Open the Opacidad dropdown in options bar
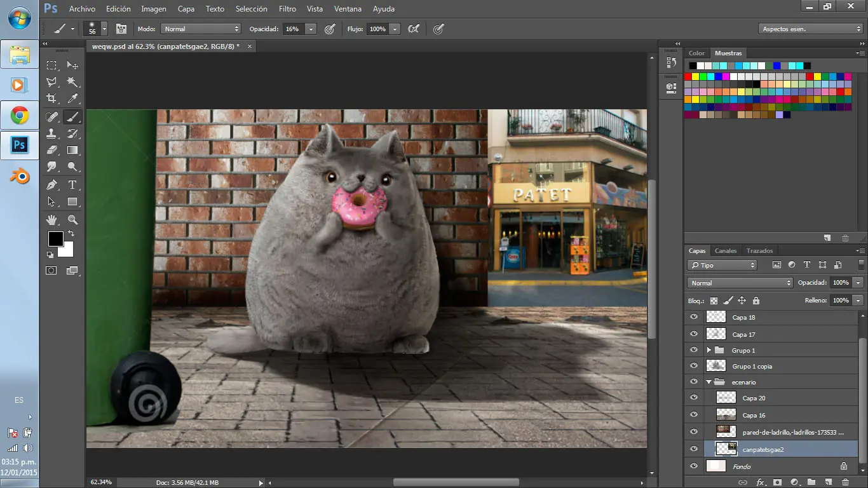 point(311,29)
